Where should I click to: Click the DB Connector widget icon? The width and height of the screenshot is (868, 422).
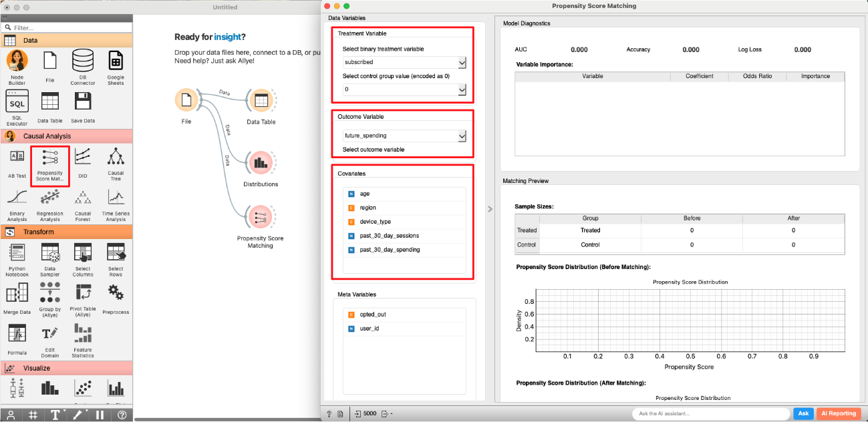[83, 62]
